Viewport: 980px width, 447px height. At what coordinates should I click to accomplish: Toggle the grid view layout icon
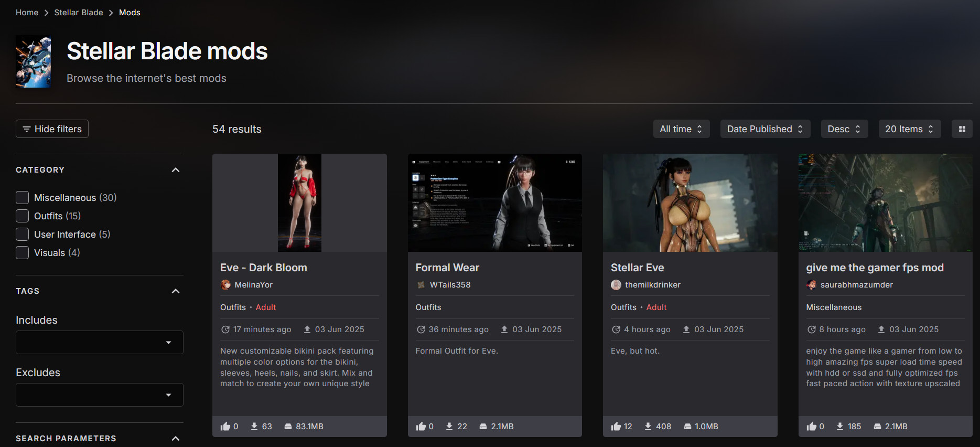[962, 129]
